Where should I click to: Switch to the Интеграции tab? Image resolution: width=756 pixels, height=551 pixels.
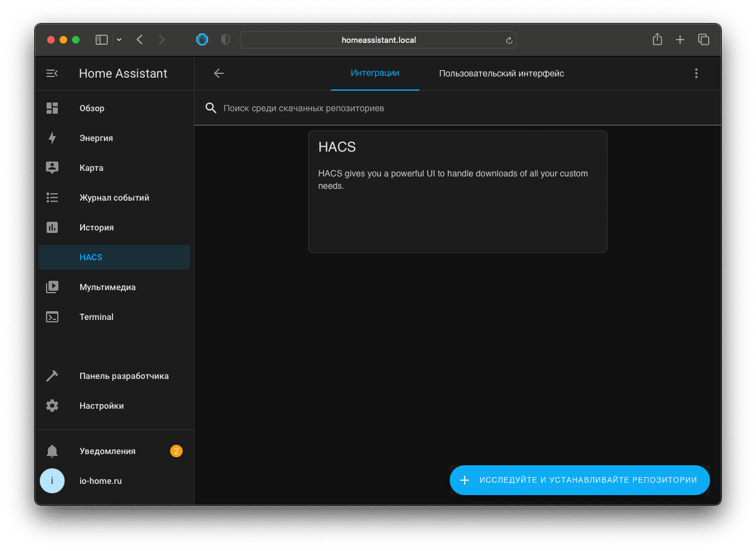(x=375, y=73)
